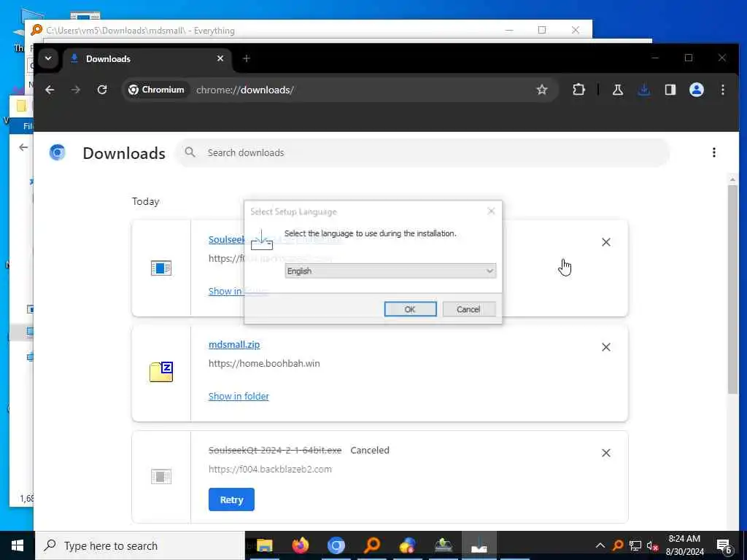
Task: Open the tab search dropdown arrow
Action: pyautogui.click(x=48, y=58)
